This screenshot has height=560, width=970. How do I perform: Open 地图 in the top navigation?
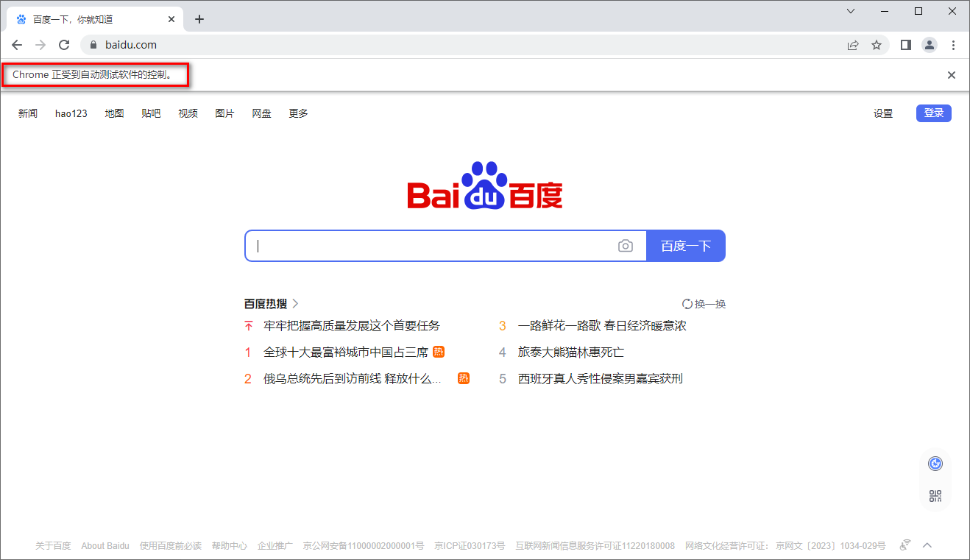(114, 113)
